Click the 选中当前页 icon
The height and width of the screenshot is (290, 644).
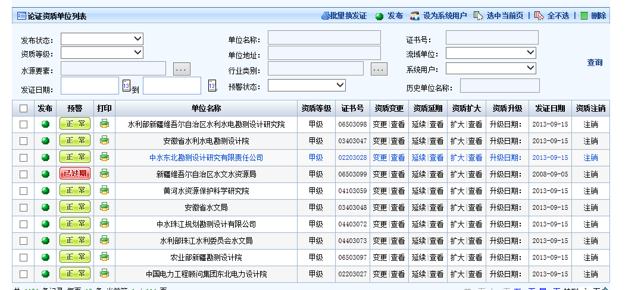[478, 16]
